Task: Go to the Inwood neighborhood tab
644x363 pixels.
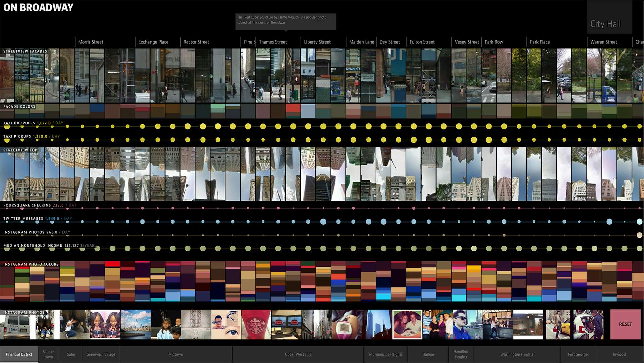Action: click(x=619, y=354)
